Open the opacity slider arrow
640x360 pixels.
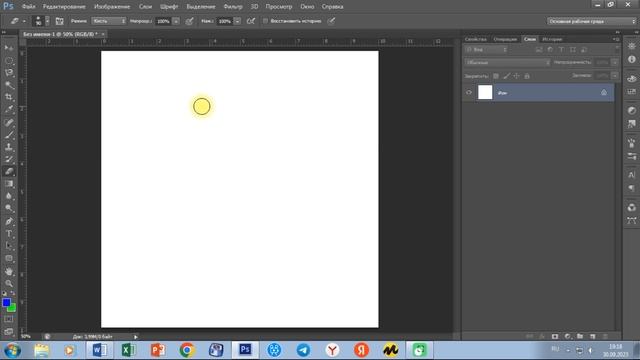point(176,21)
